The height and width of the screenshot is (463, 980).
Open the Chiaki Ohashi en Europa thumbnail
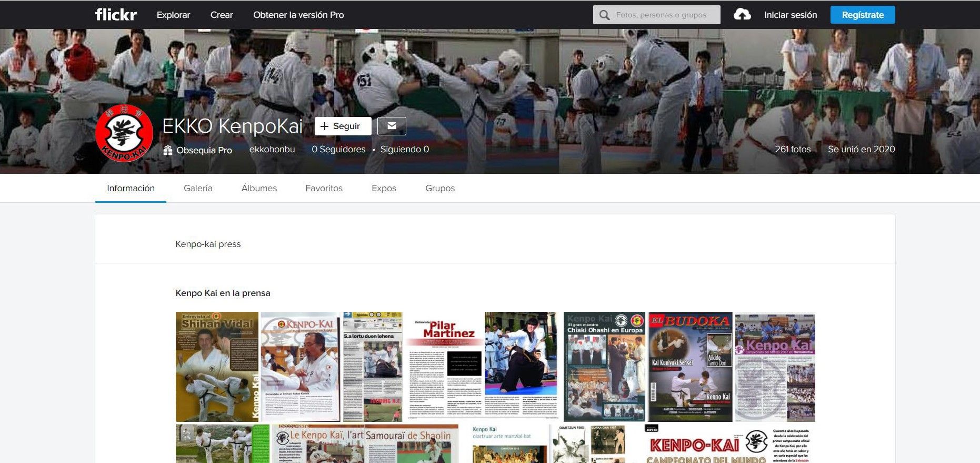[605, 367]
